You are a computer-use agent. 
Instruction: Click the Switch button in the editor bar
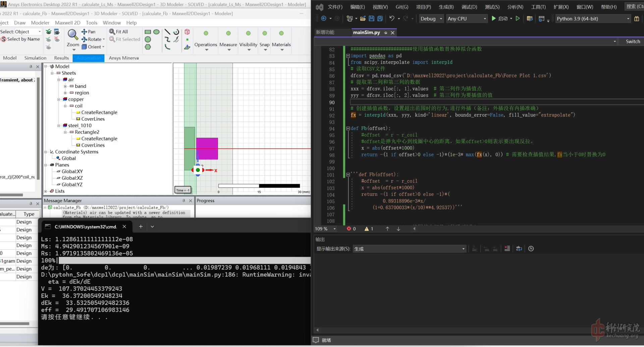pyautogui.click(x=633, y=41)
